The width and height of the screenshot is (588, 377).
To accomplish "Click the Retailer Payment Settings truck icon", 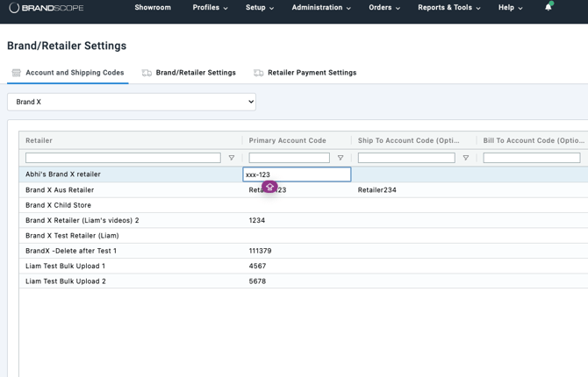I will [x=258, y=73].
